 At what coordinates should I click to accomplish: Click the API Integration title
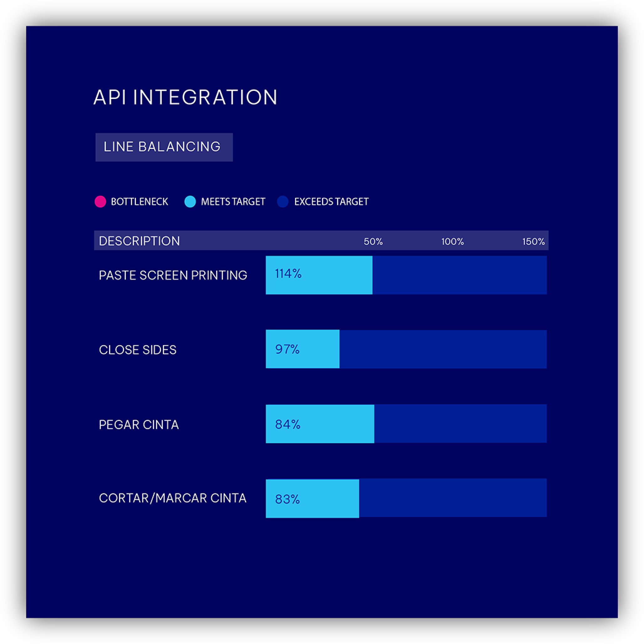(185, 97)
